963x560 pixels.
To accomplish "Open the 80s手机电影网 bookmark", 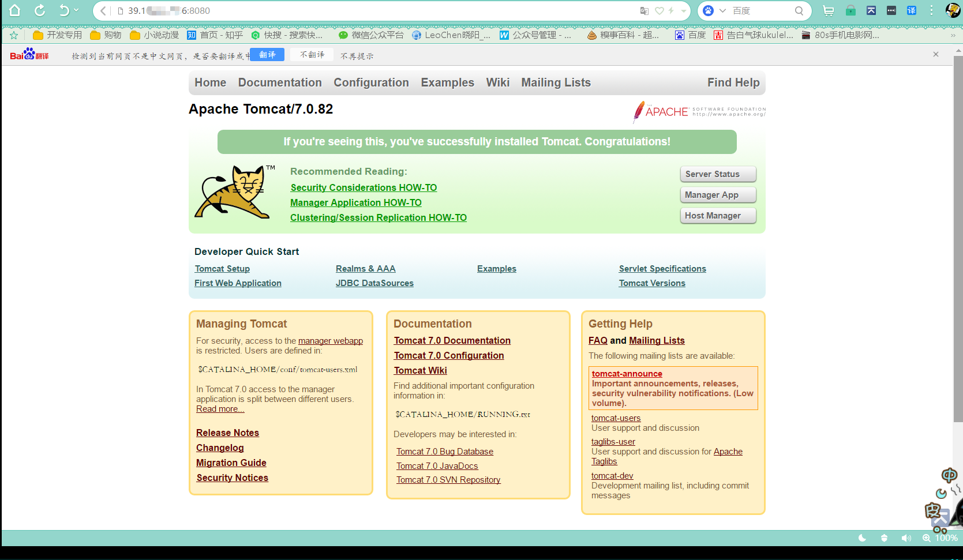I will coord(841,35).
